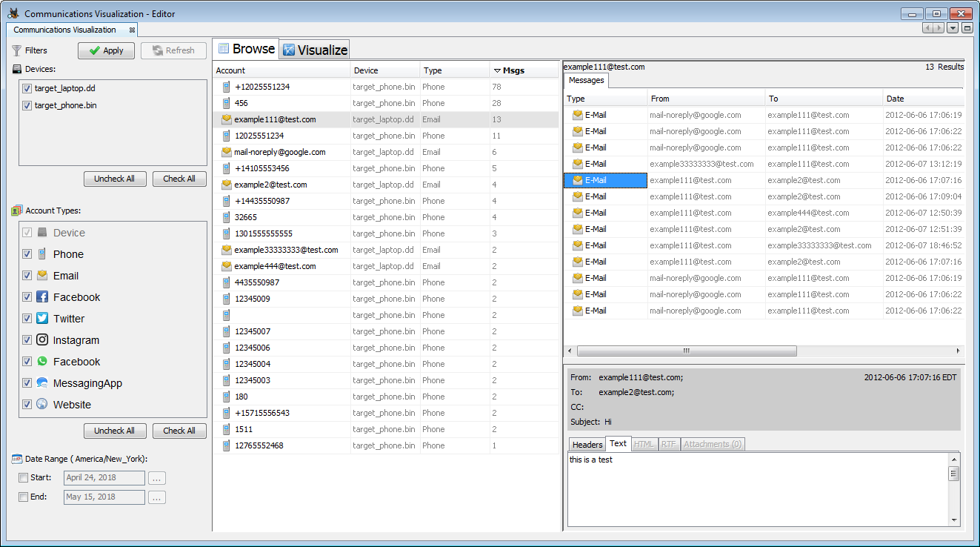This screenshot has width=980, height=547.
Task: Switch to the Visualize tab
Action: click(315, 50)
